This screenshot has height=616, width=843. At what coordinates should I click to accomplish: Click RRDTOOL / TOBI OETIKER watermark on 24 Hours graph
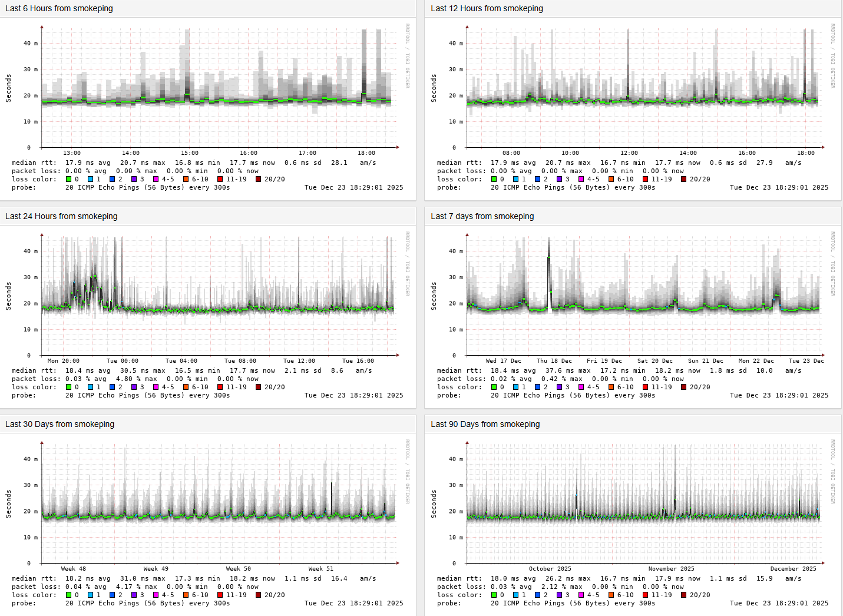[x=407, y=263]
